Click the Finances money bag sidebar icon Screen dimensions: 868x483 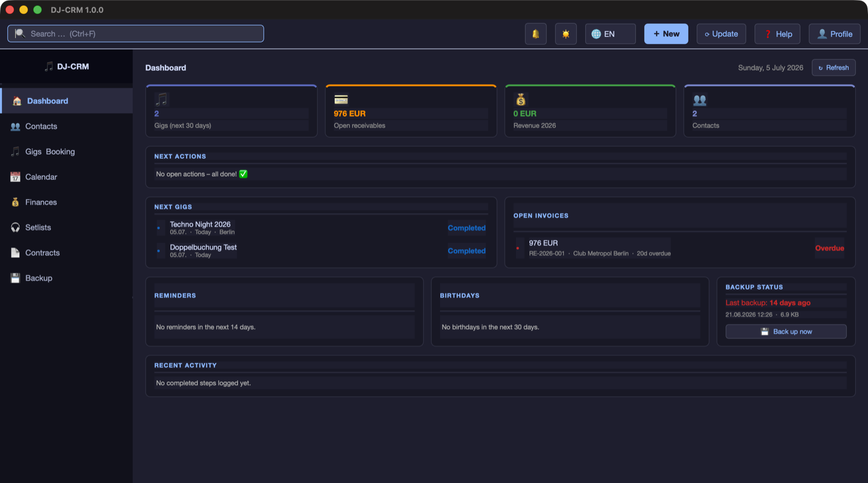click(x=15, y=202)
